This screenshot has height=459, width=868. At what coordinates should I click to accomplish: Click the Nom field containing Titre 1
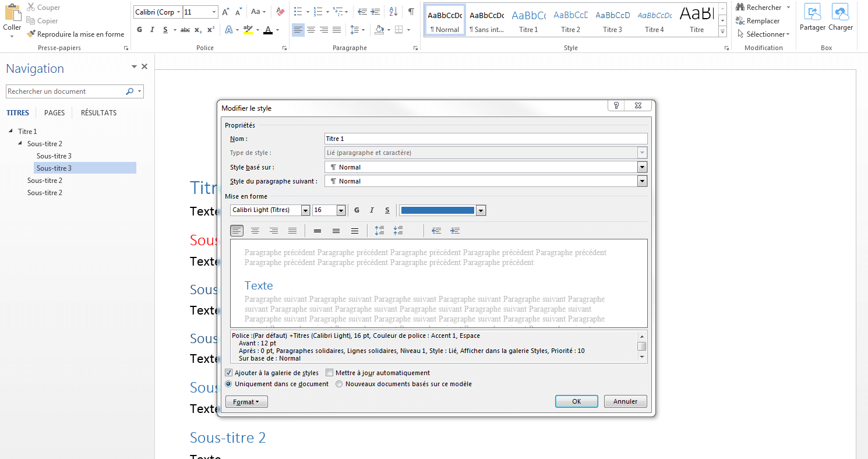point(486,139)
